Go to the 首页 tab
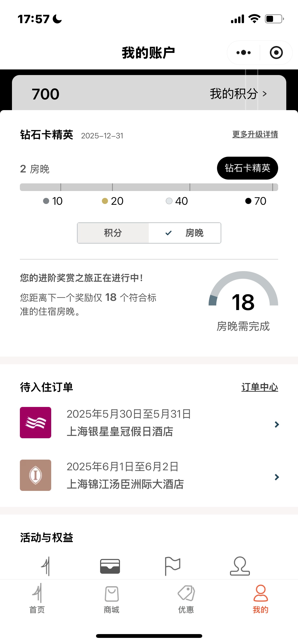Image resolution: width=298 pixels, height=644 pixels. pyautogui.click(x=37, y=598)
